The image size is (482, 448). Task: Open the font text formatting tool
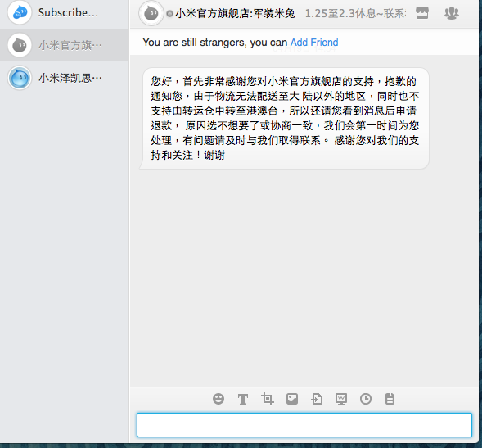tap(243, 399)
